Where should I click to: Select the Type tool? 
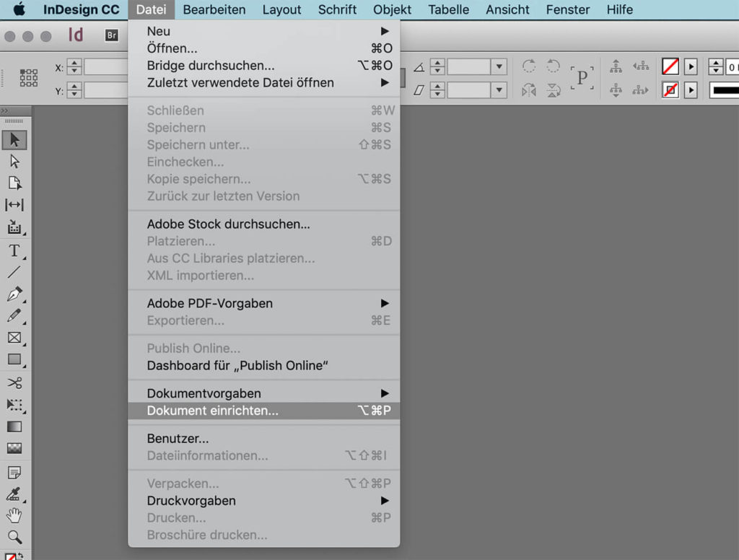[14, 250]
